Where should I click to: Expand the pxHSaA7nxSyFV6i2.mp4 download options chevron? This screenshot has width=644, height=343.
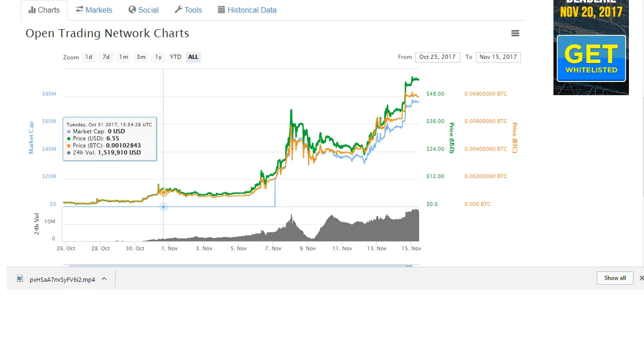[x=104, y=279]
